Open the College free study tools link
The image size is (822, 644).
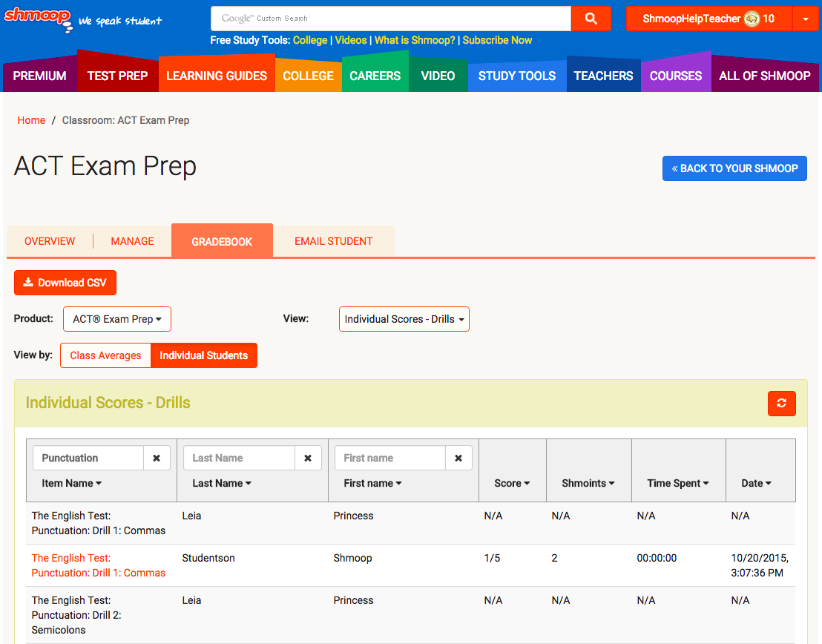pos(310,40)
